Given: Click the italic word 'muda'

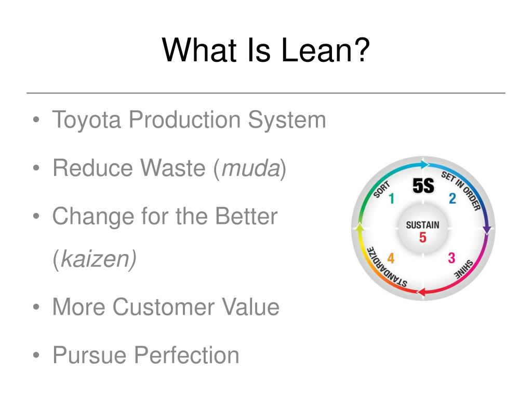Looking at the screenshot, I should tap(250, 169).
